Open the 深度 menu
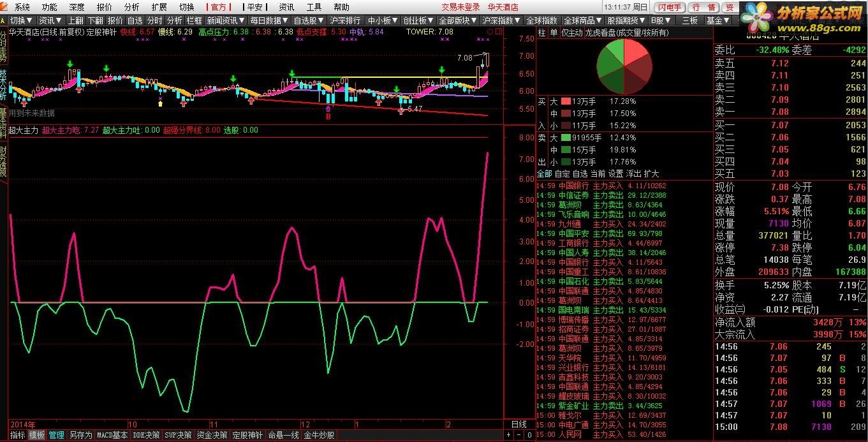The width and height of the screenshot is (868, 442). coord(77,7)
